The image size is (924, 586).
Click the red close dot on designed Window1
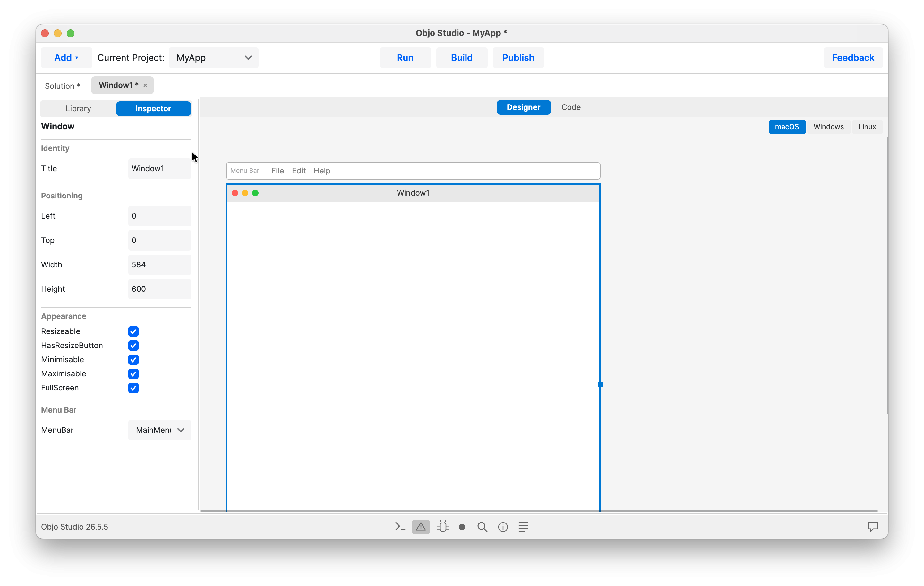pos(235,193)
